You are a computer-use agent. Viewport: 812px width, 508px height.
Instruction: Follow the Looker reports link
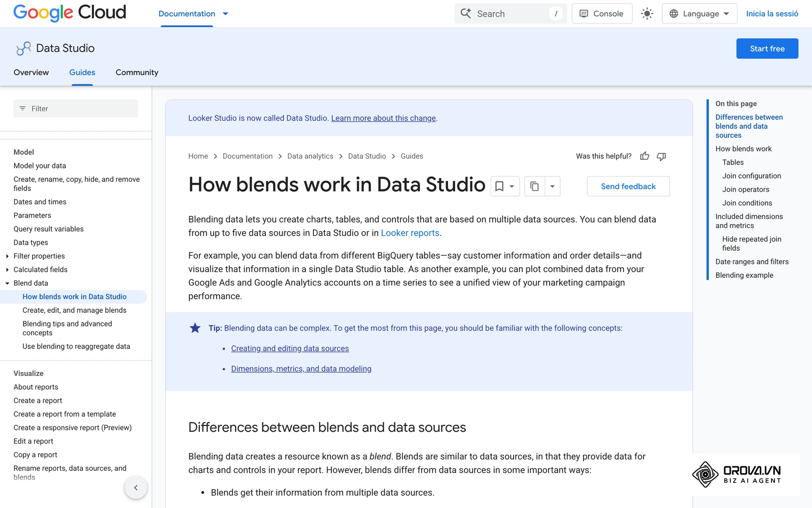(410, 233)
